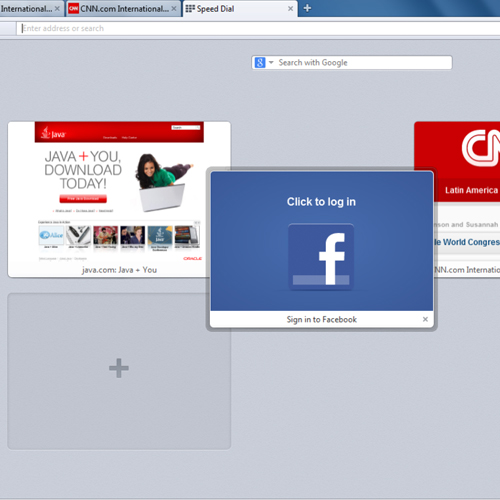Click the 'Click to log in' text
This screenshot has height=500, width=500.
click(x=321, y=202)
